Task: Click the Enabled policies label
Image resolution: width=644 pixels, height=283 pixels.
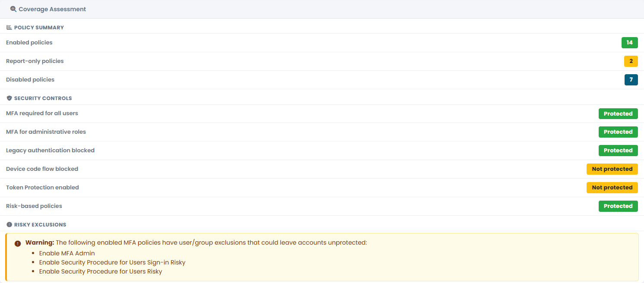Action: 29,43
